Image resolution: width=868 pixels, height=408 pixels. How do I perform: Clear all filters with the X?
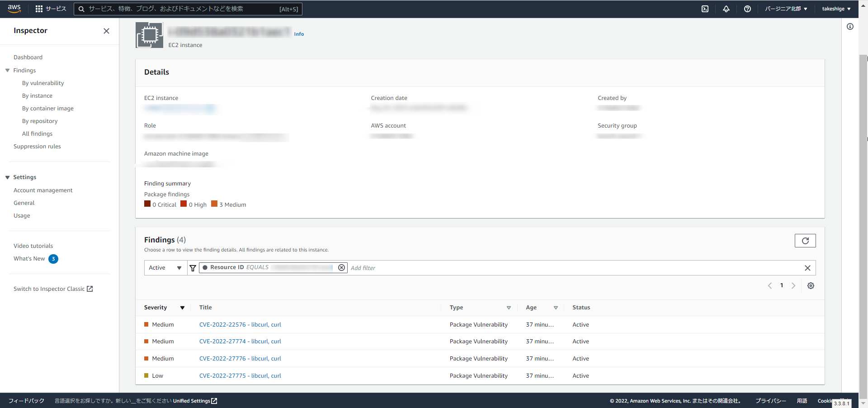[x=807, y=268]
